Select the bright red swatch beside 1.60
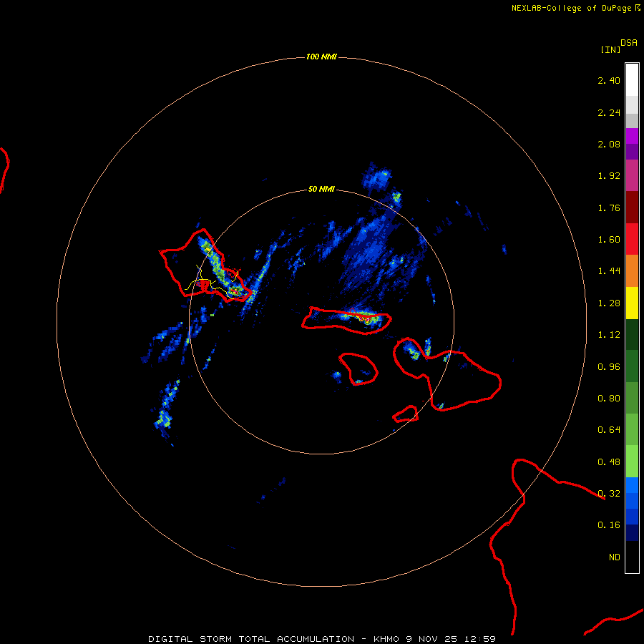This screenshot has height=644, width=644. [x=632, y=239]
